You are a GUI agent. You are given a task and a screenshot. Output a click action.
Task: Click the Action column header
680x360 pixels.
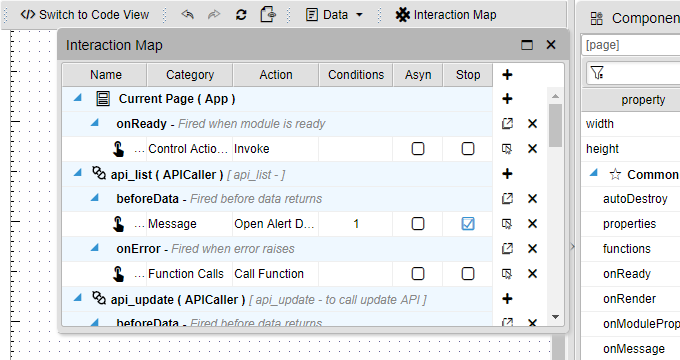pos(276,75)
